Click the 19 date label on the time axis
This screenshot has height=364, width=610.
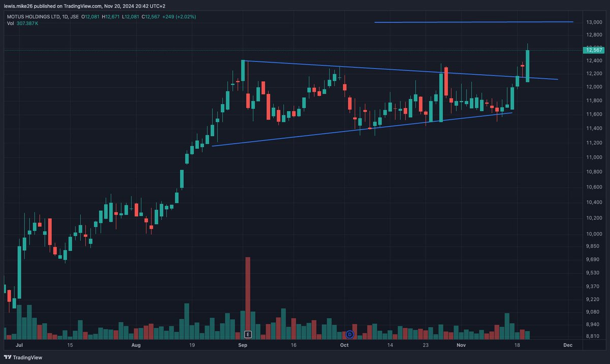[192, 345]
